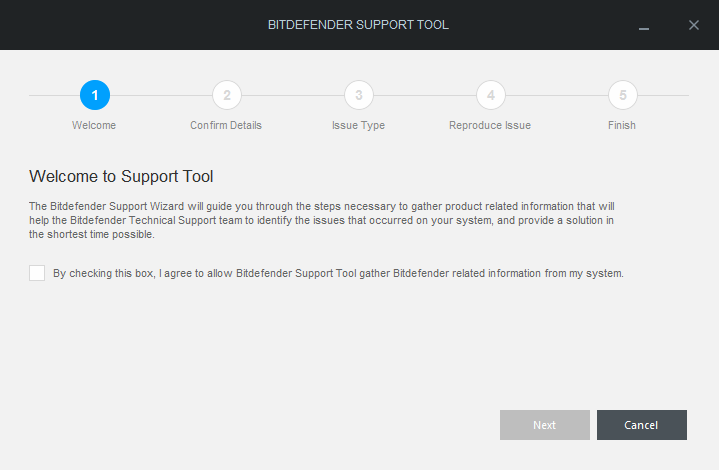
Task: Click the 'Issue Type' step label
Action: [x=359, y=125]
